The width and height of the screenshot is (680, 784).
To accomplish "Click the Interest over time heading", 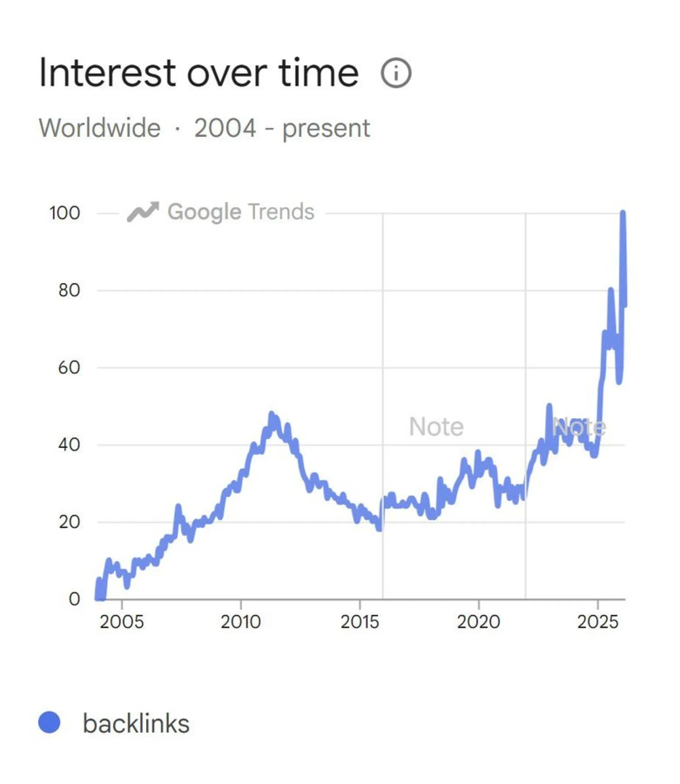I will coord(198,73).
